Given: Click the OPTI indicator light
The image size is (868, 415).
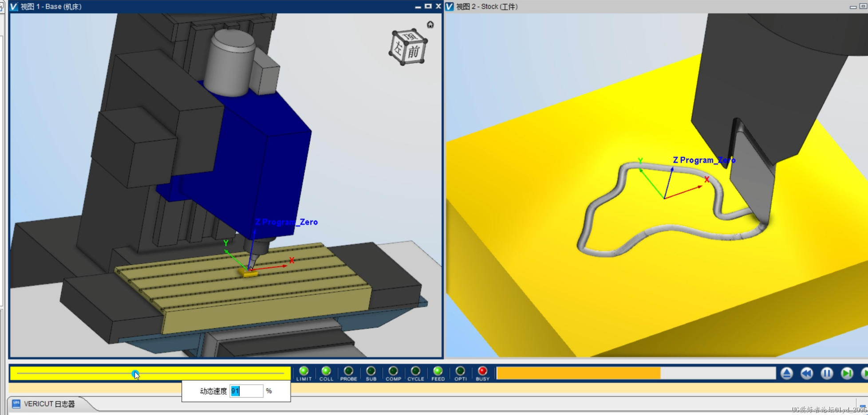Looking at the screenshot, I should coord(460,371).
